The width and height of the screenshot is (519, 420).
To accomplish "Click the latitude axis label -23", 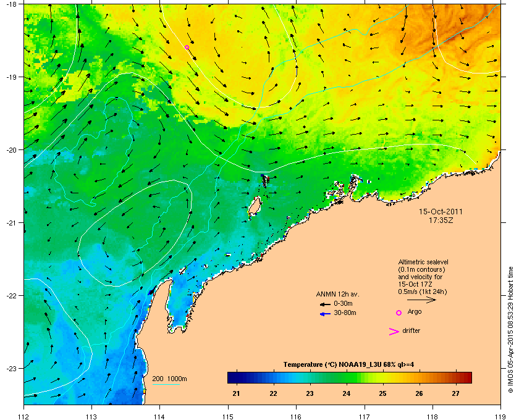I will [11, 368].
